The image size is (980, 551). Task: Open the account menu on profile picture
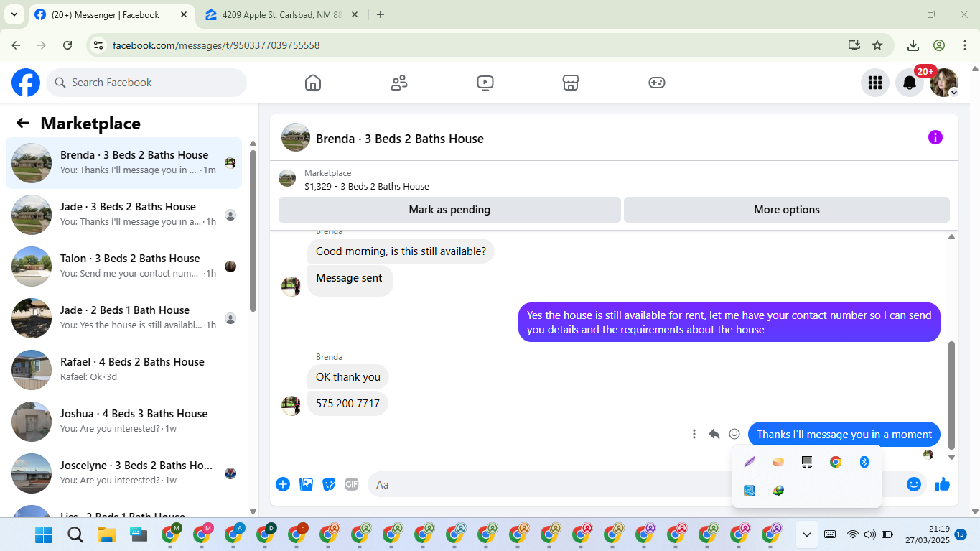(x=944, y=83)
